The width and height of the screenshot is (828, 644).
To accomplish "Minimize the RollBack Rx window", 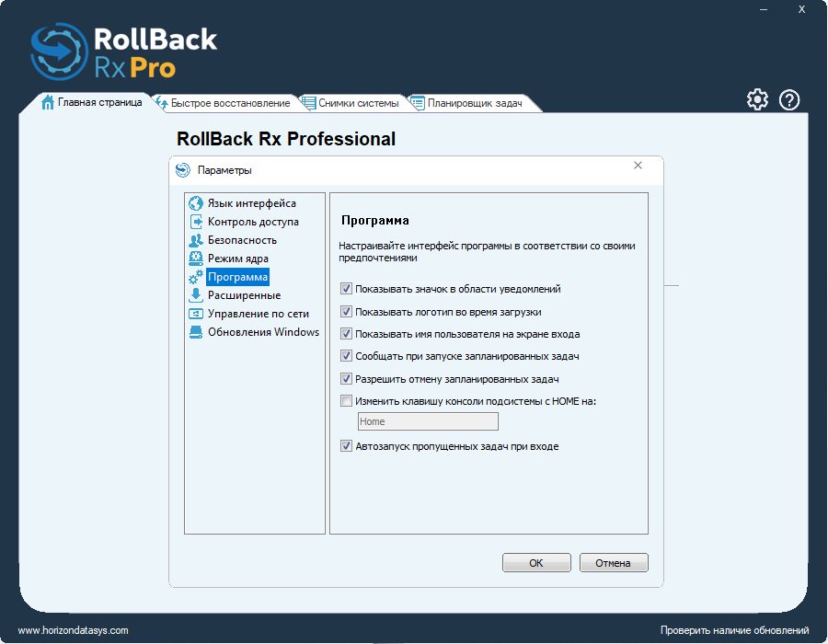I will click(764, 9).
